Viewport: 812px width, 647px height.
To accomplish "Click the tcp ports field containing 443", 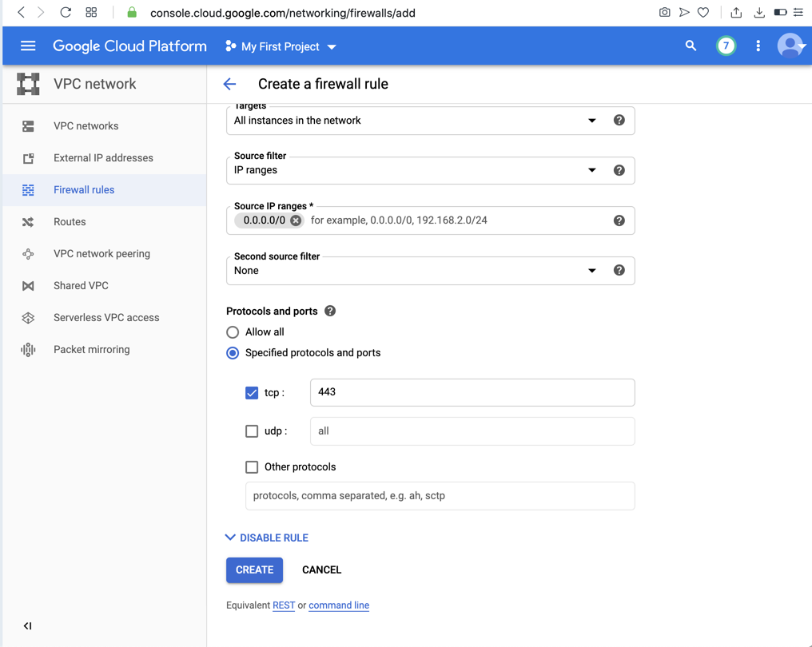I will point(472,392).
